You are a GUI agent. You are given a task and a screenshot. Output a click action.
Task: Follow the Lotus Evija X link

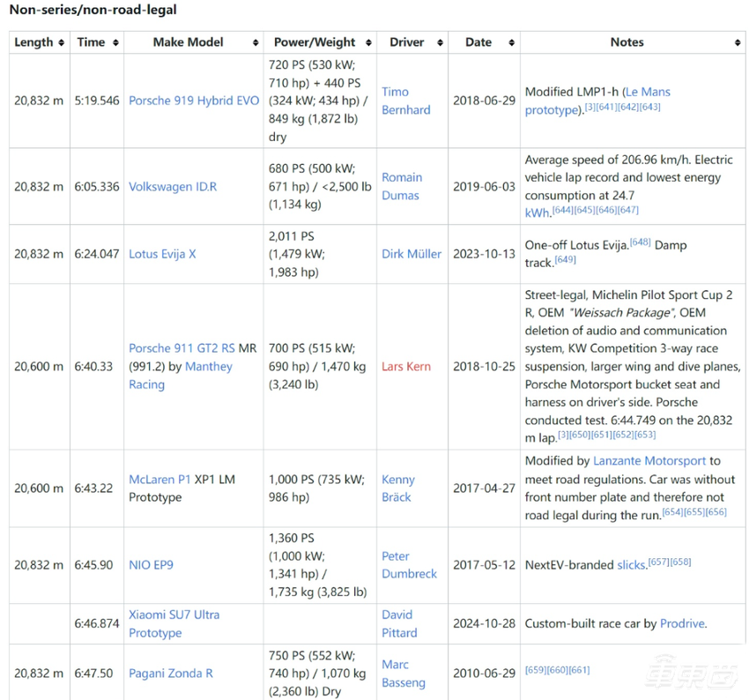pyautogui.click(x=162, y=254)
